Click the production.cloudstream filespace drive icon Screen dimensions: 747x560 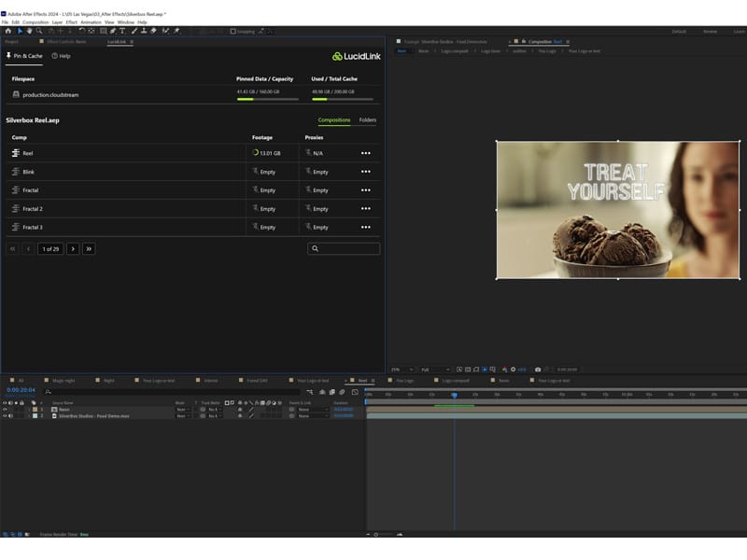pyautogui.click(x=16, y=94)
